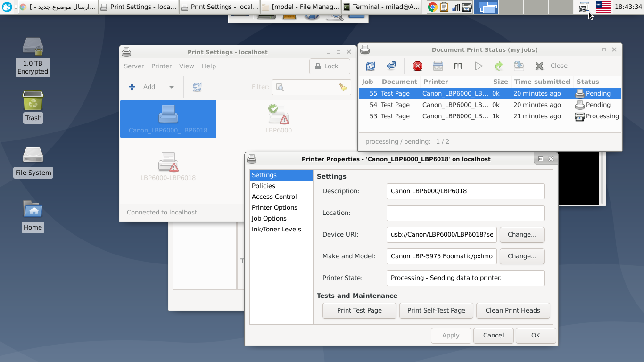Image resolution: width=644 pixels, height=362 pixels.
Task: Click the reprint green arrow icon
Action: pyautogui.click(x=499, y=66)
